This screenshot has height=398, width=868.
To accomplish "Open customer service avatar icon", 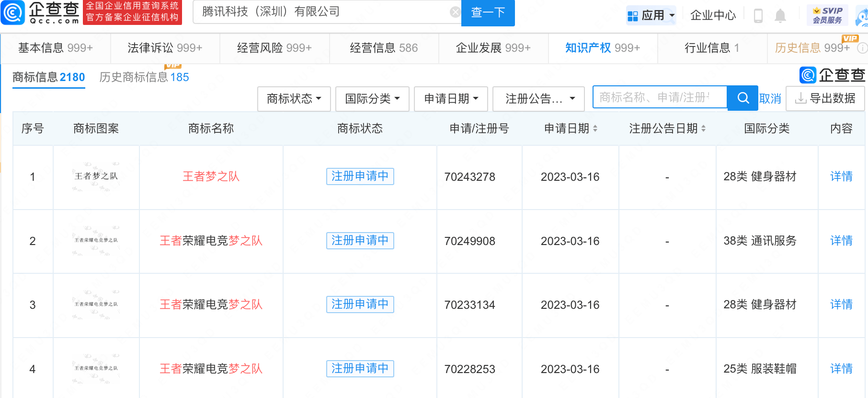I will click(862, 17).
